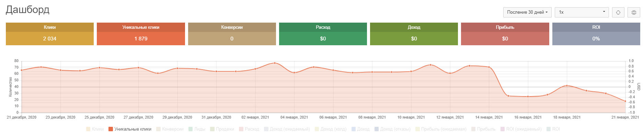Viewport: 644px width, 134px height.
Task: Enable 'Лиды' series in legend
Action: 197,129
